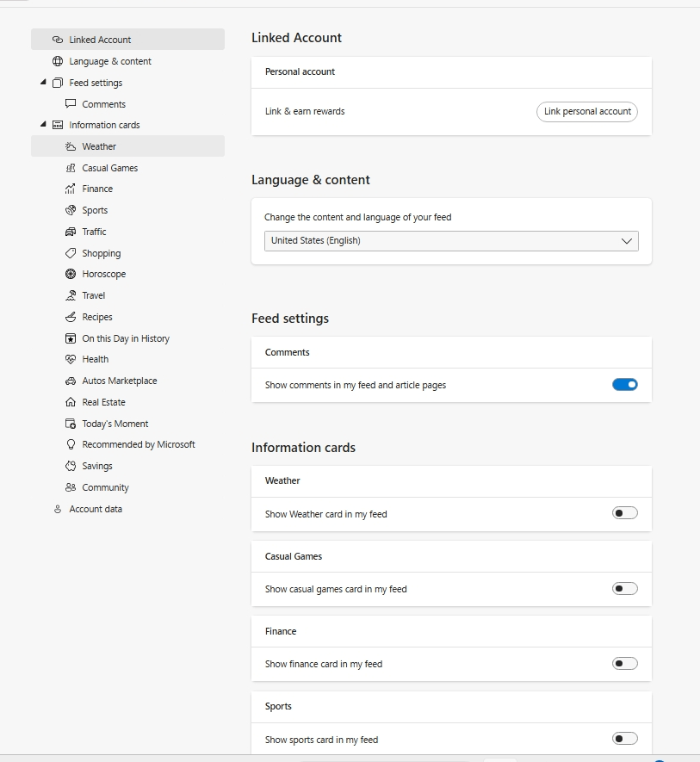This screenshot has width=700, height=762.
Task: Click the Weather cloud icon in sidebar
Action: (71, 146)
